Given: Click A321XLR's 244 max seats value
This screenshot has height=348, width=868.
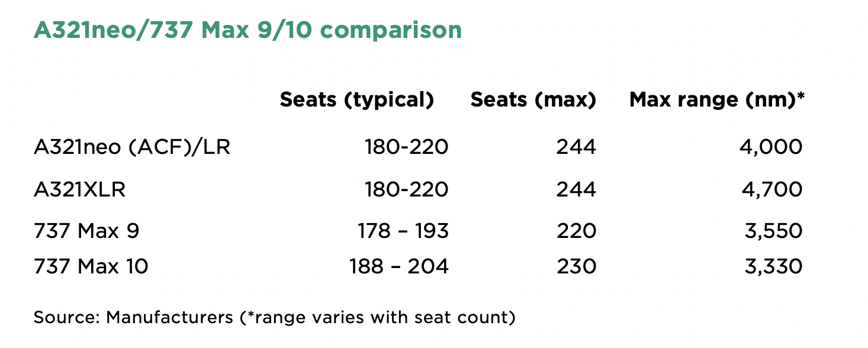Looking at the screenshot, I should point(576,189).
